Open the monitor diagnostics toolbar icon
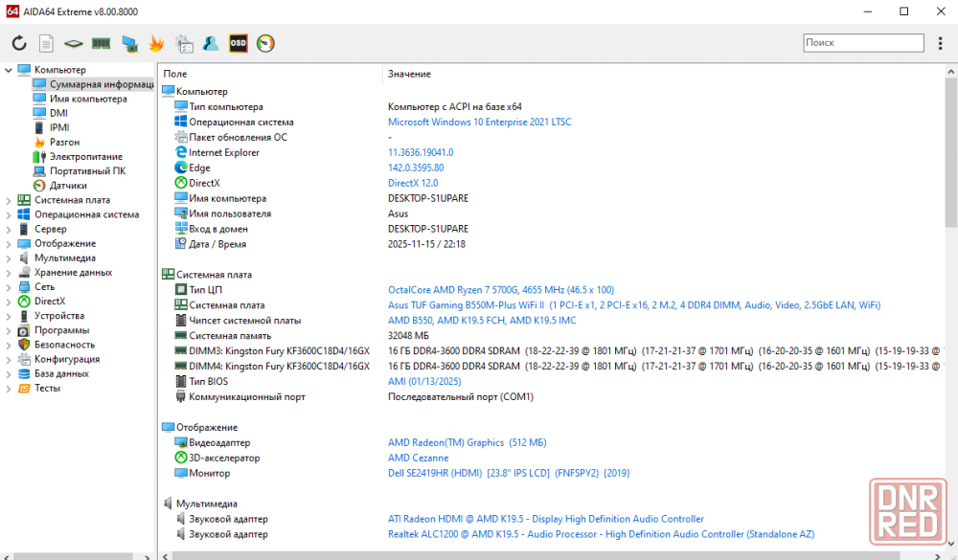The width and height of the screenshot is (958, 560). 128,43
